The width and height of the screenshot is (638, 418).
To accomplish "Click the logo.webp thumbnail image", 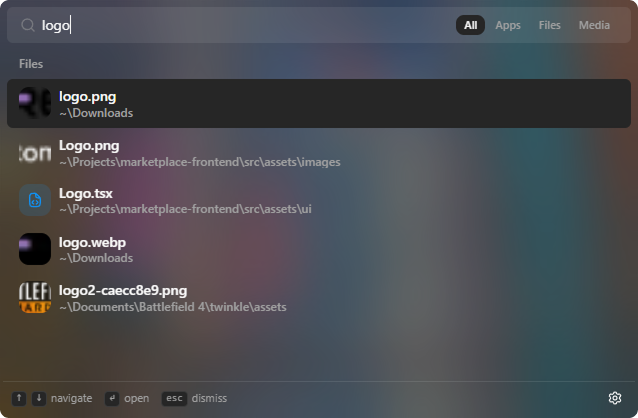I will pos(35,249).
